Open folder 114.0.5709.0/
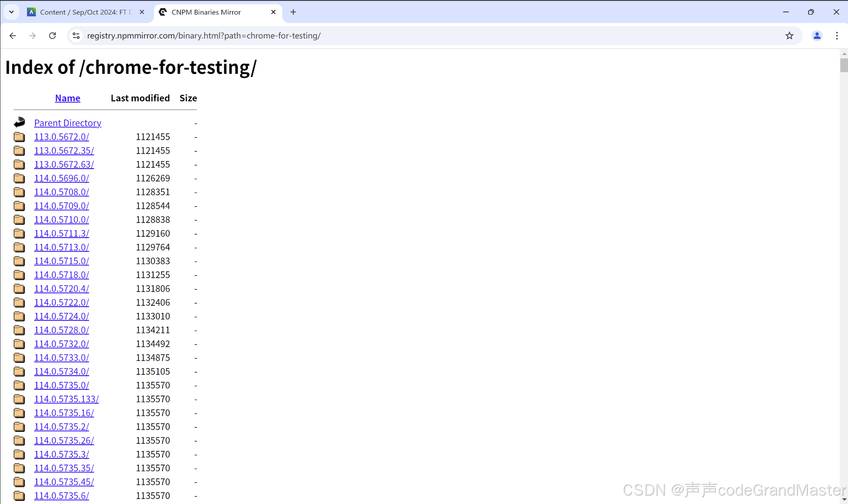Image resolution: width=848 pixels, height=504 pixels. (x=62, y=206)
